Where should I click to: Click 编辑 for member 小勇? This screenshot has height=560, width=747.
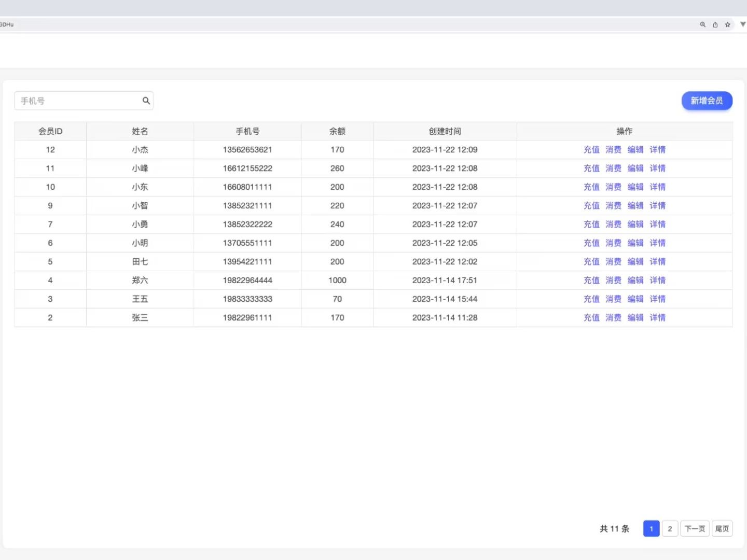(635, 224)
